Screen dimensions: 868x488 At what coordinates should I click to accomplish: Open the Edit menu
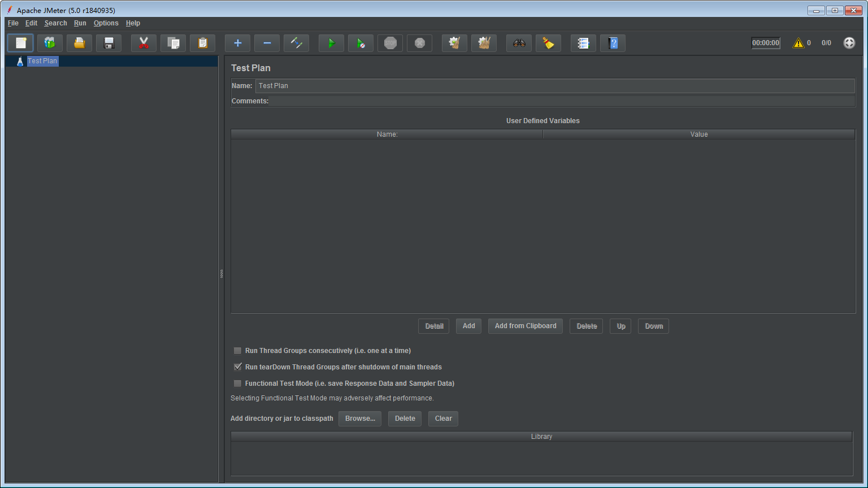point(31,23)
